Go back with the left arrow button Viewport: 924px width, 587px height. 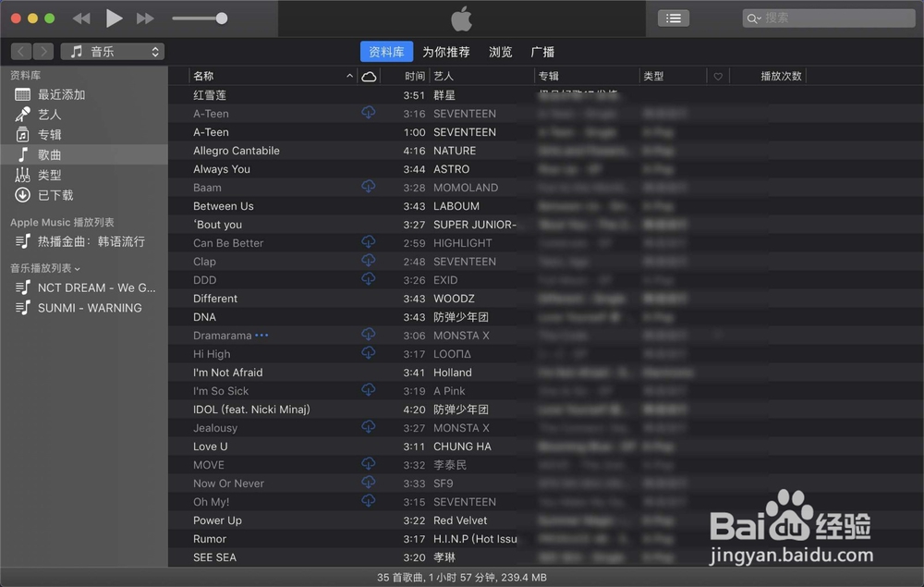[21, 51]
